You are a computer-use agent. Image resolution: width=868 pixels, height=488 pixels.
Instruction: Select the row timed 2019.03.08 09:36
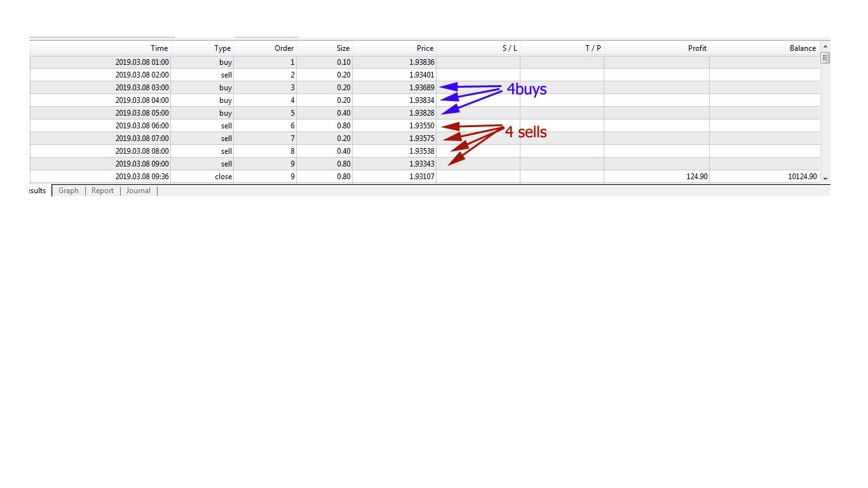[x=425, y=177]
